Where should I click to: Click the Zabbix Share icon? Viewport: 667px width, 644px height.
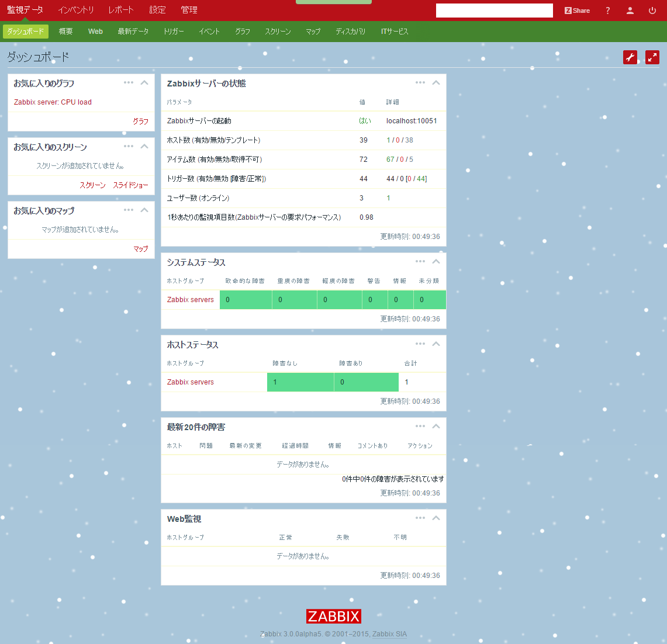coord(576,10)
